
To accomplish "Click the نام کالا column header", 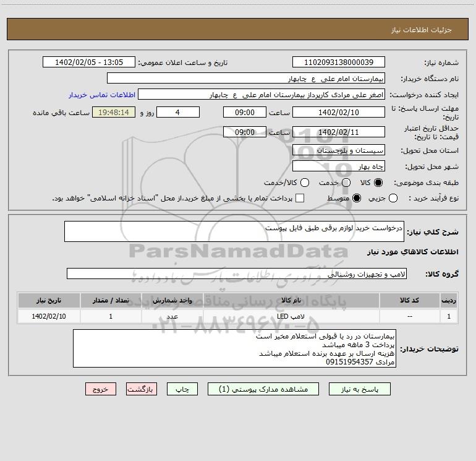I will (291, 300).
